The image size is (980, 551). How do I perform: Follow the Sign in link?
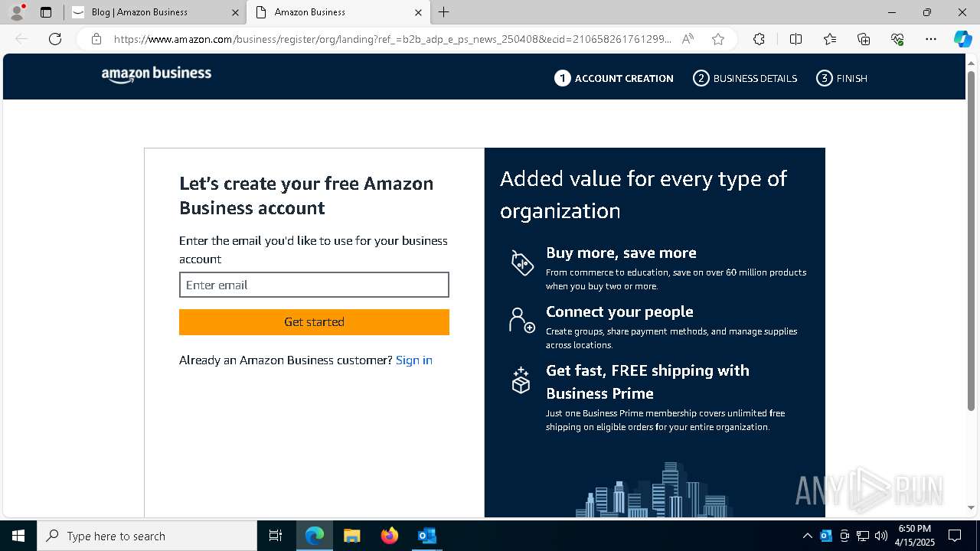[414, 360]
